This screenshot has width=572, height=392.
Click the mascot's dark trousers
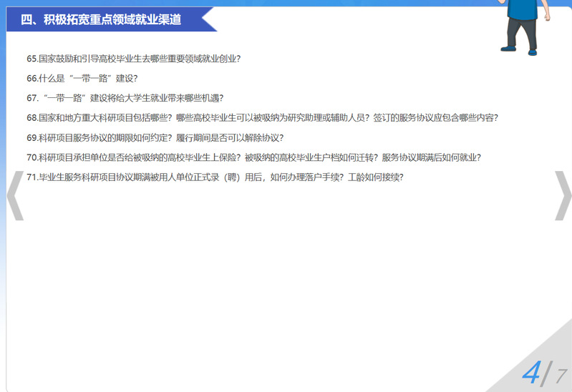pos(520,32)
